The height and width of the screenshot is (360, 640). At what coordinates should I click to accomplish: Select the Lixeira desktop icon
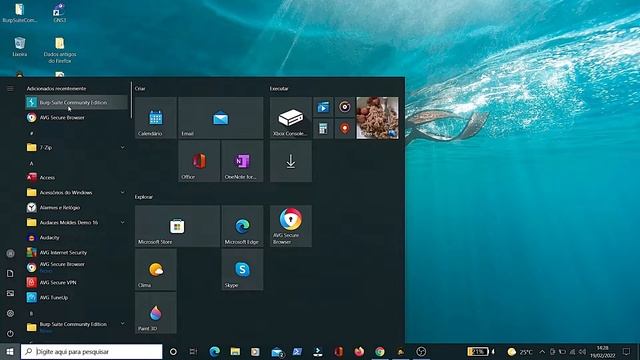(20, 47)
